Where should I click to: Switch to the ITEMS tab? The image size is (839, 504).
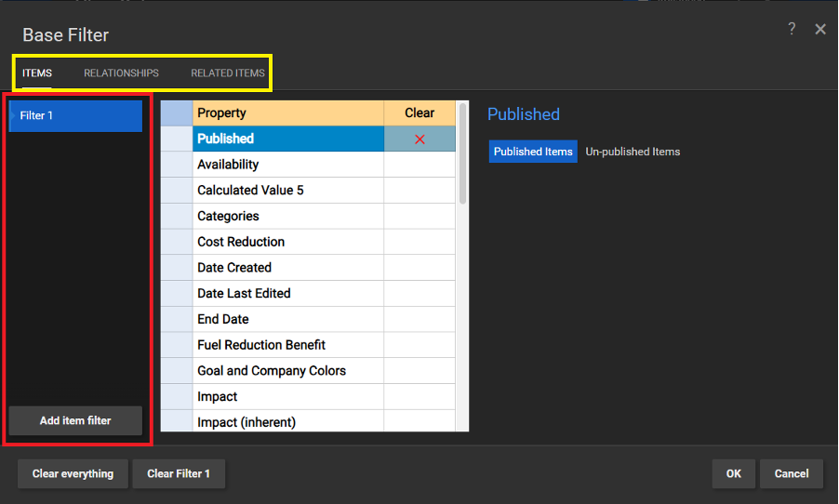(x=37, y=73)
